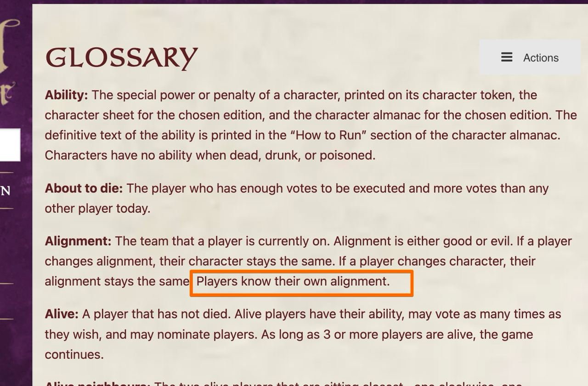Click the bold term "Alignment:"
The width and height of the screenshot is (588, 386).
(78, 241)
